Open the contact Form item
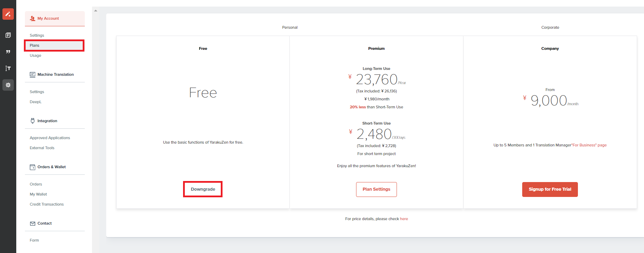 tap(34, 240)
